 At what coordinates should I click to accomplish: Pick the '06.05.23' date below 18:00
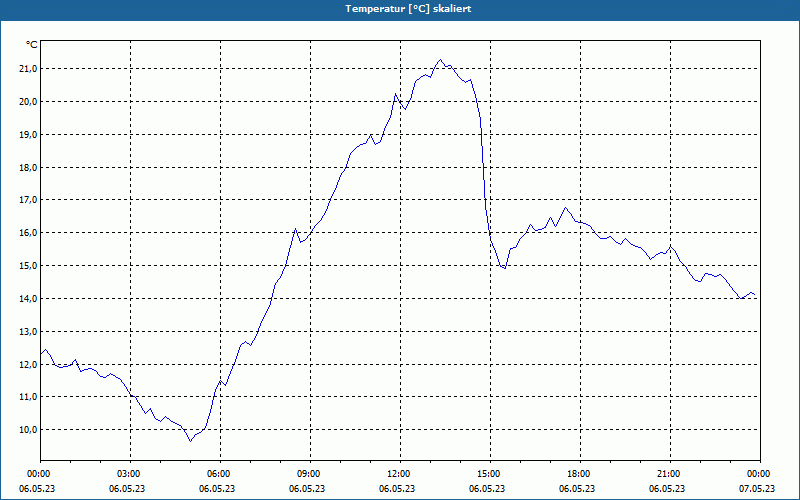[577, 488]
